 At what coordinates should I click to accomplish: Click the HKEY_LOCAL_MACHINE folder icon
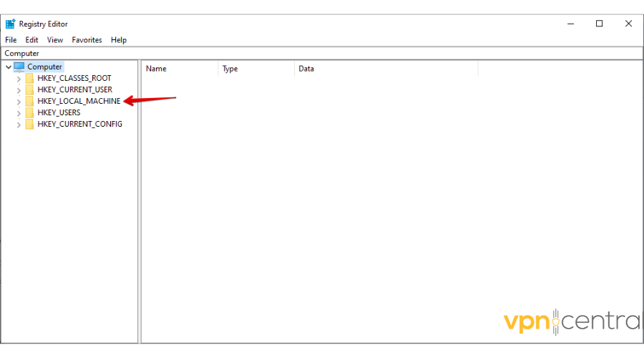point(29,101)
